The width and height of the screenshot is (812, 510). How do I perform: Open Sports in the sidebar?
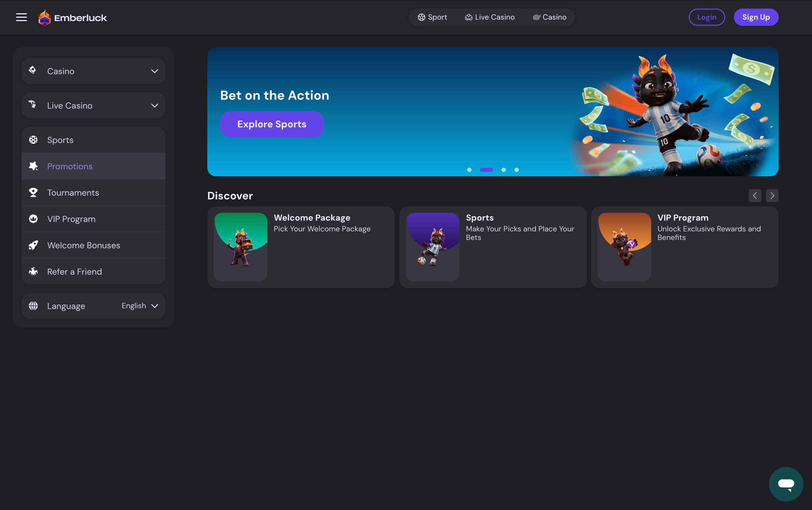(x=93, y=140)
